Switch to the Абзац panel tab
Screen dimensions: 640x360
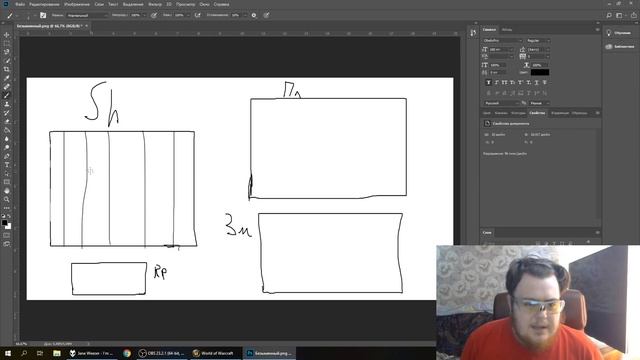pyautogui.click(x=507, y=30)
